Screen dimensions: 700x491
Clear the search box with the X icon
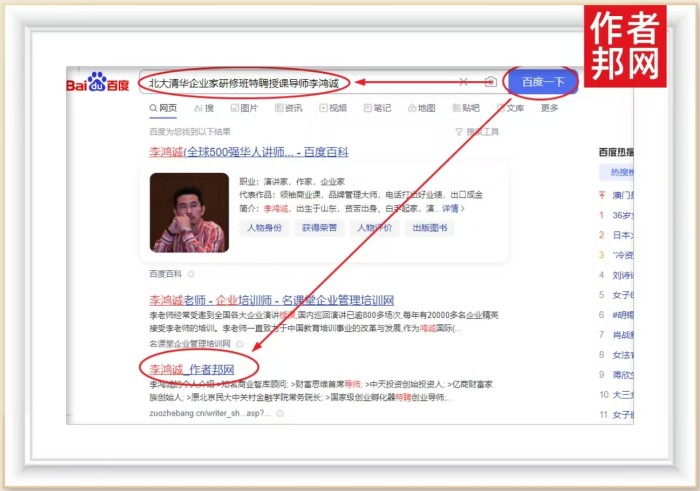click(463, 82)
